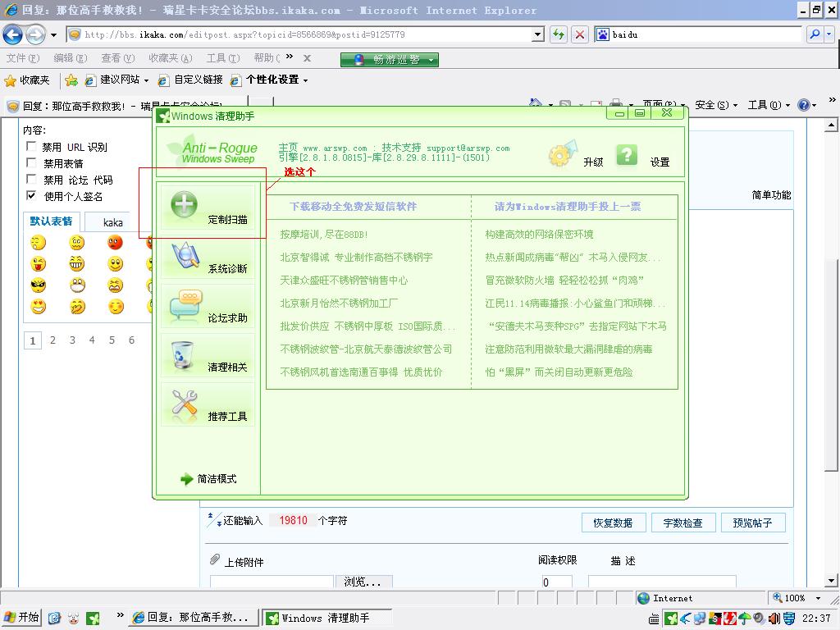
Task: Click 浏览... browse button
Action: point(363,582)
